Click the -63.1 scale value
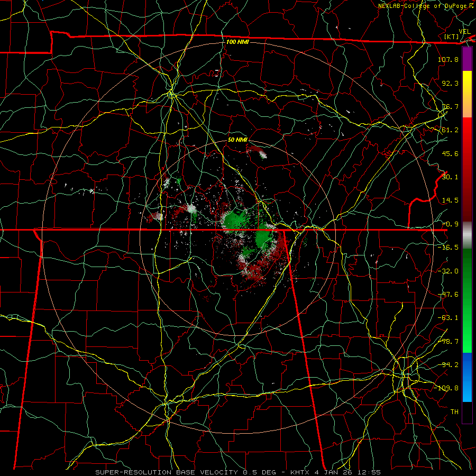476x476 pixels. (448, 318)
